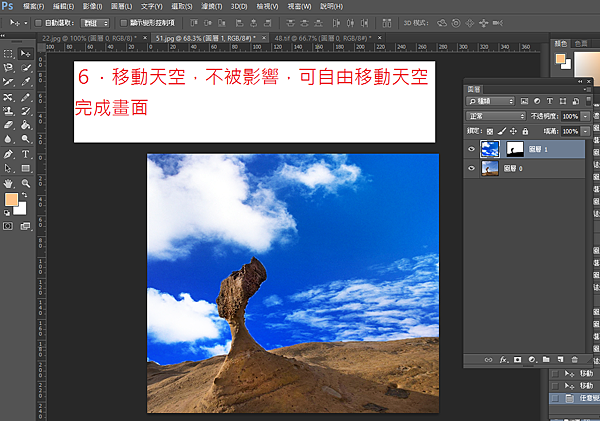Expand the toolbox double-arrow at top

click(x=2, y=36)
